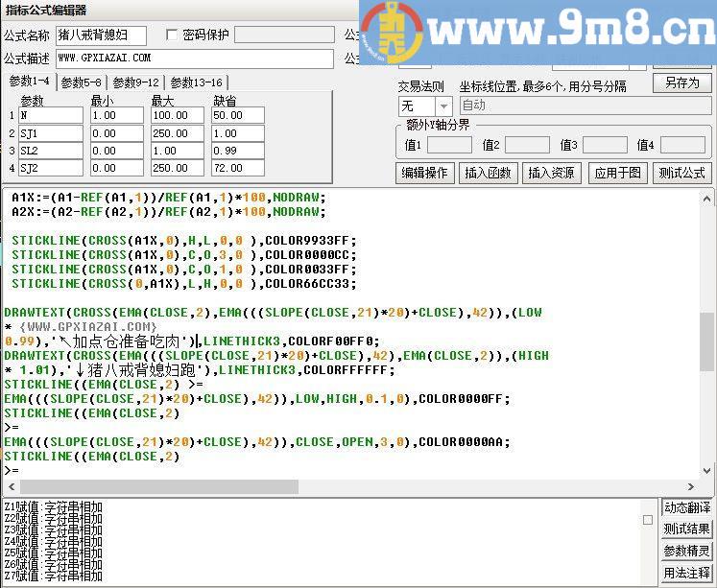
Task: Open the 用法注释 panel button
Action: (x=687, y=574)
